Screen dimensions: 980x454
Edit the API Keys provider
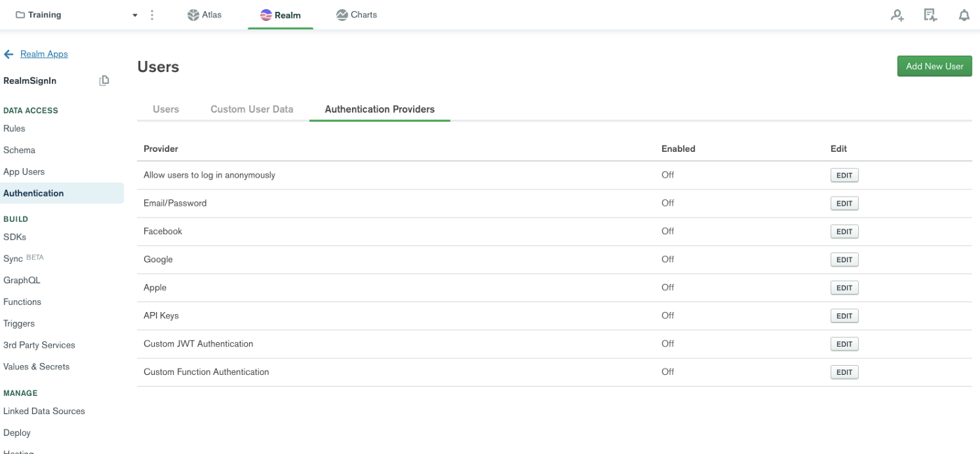click(844, 316)
